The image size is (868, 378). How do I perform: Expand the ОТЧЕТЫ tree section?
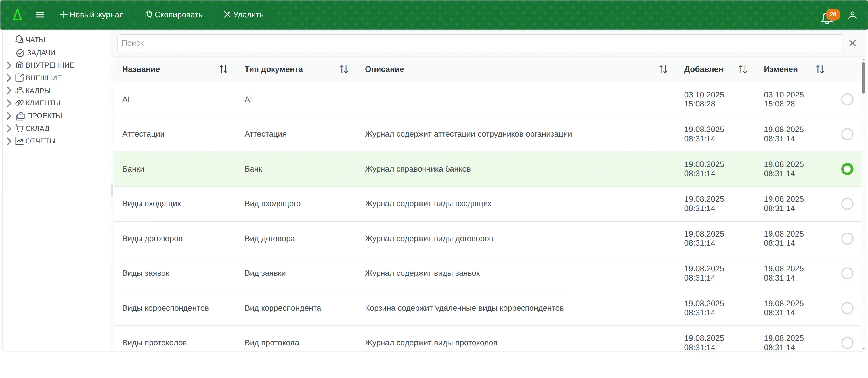coord(9,141)
